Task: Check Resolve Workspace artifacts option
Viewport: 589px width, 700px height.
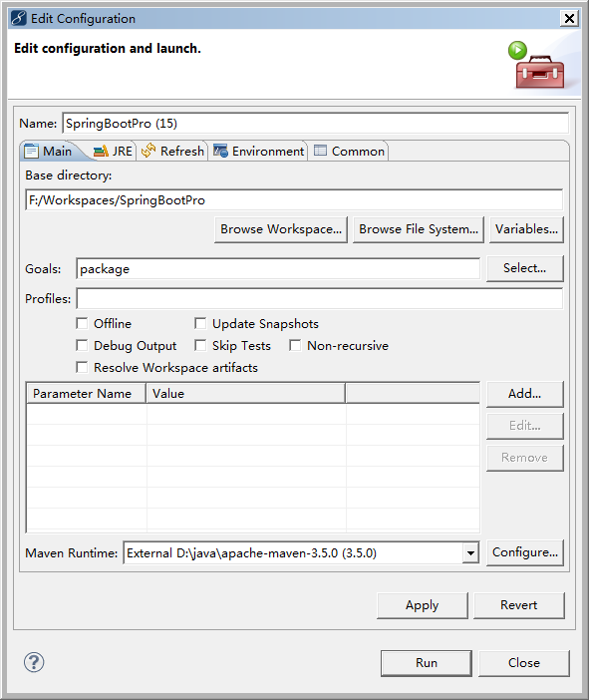Action: tap(82, 367)
